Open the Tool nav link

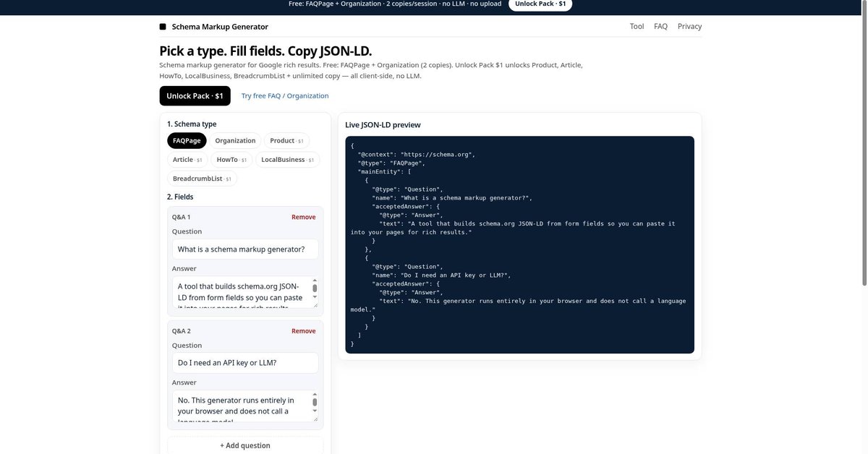(x=637, y=26)
